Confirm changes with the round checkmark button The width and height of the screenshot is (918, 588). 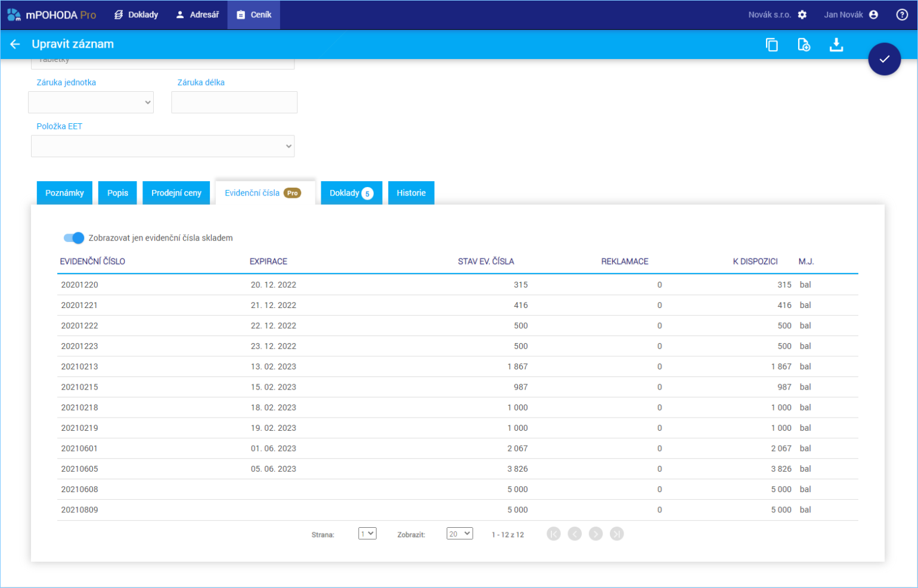pyautogui.click(x=884, y=59)
